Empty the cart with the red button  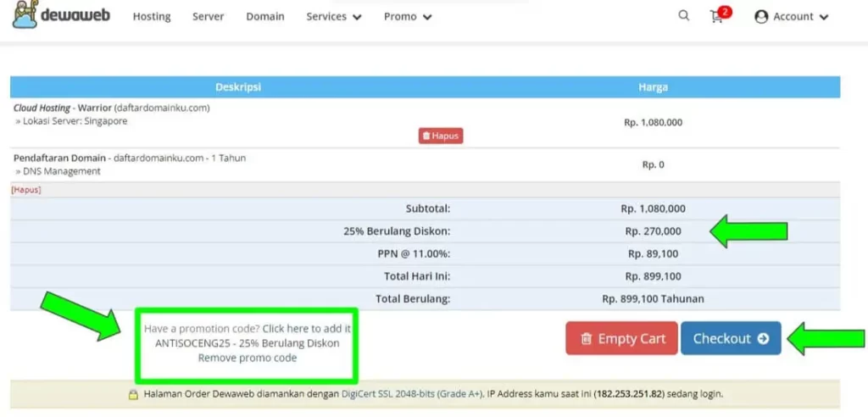(621, 338)
